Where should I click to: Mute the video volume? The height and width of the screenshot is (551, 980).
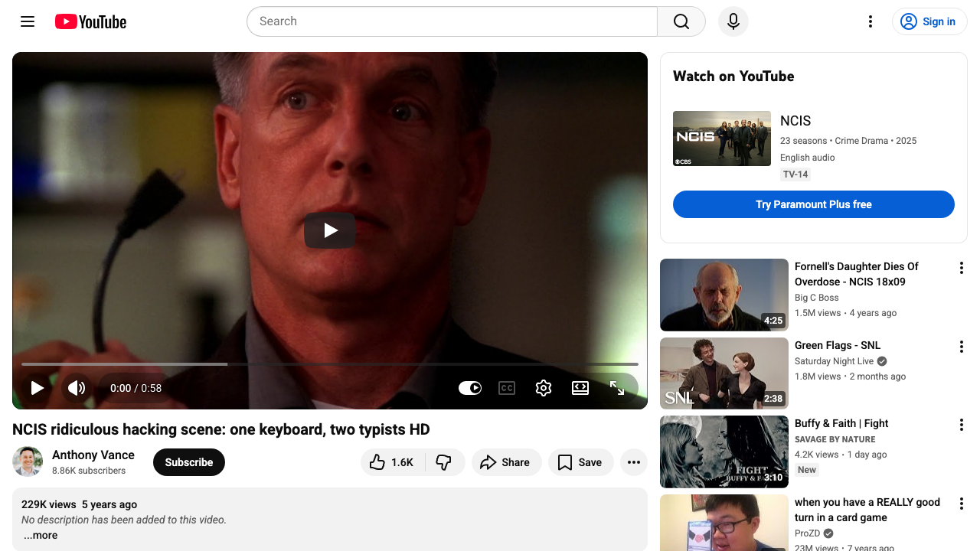pyautogui.click(x=77, y=388)
